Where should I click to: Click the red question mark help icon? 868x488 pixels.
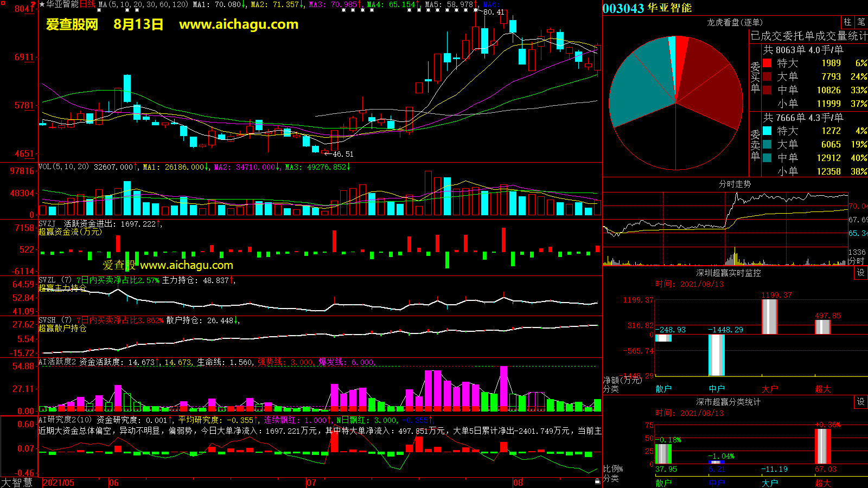[x=34, y=5]
